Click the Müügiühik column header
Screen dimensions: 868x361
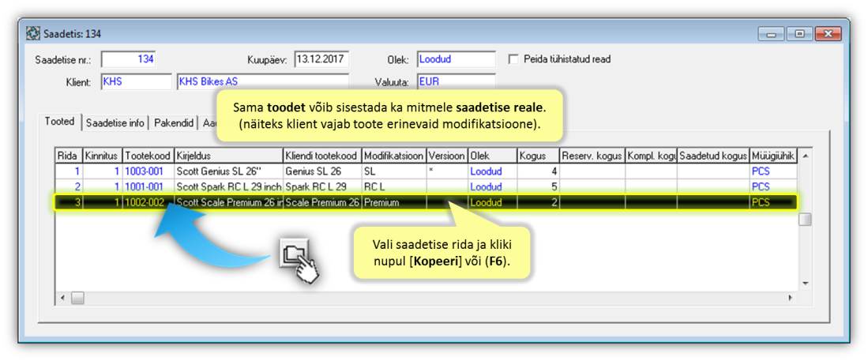point(773,156)
